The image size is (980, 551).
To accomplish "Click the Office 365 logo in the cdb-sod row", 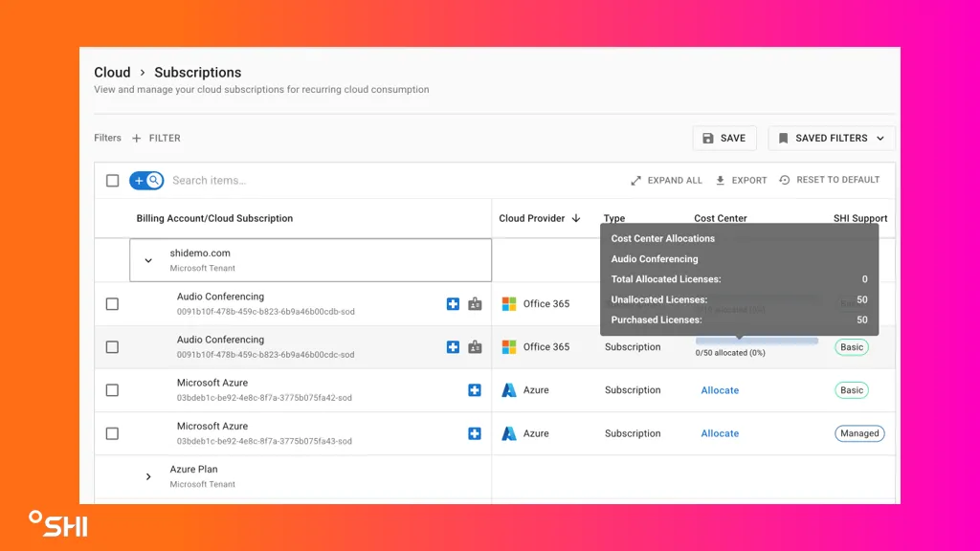I will click(x=509, y=304).
